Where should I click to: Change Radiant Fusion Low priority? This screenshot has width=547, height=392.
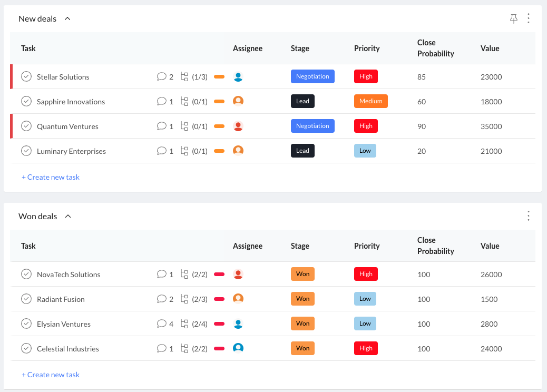click(x=365, y=299)
